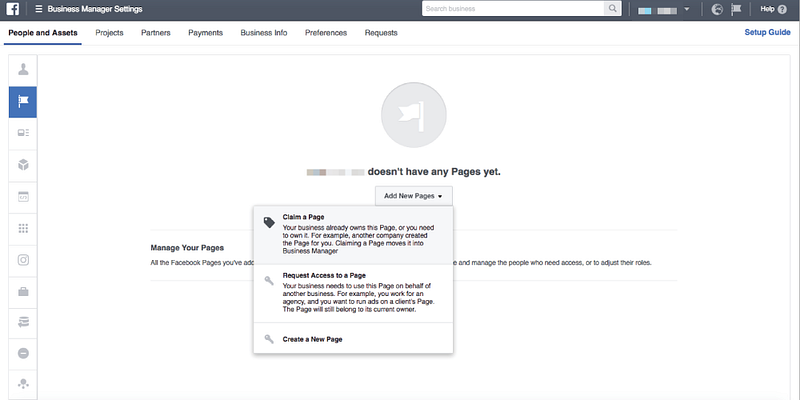The height and width of the screenshot is (400, 800).
Task: Choose Claim a Page option
Action: (353, 235)
